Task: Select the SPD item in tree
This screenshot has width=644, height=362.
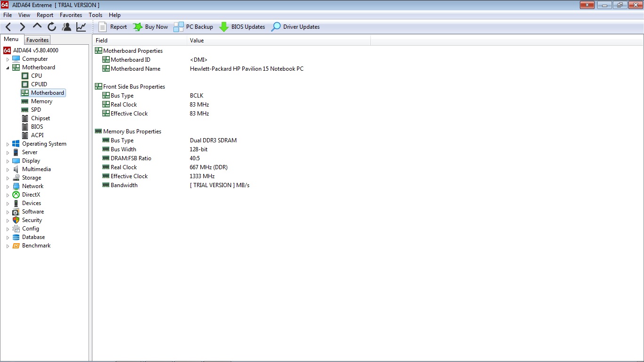Action: 36,110
